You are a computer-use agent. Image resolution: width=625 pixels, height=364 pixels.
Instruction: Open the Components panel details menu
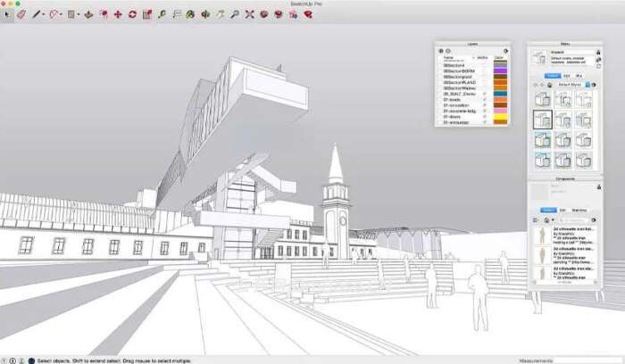pyautogui.click(x=594, y=220)
